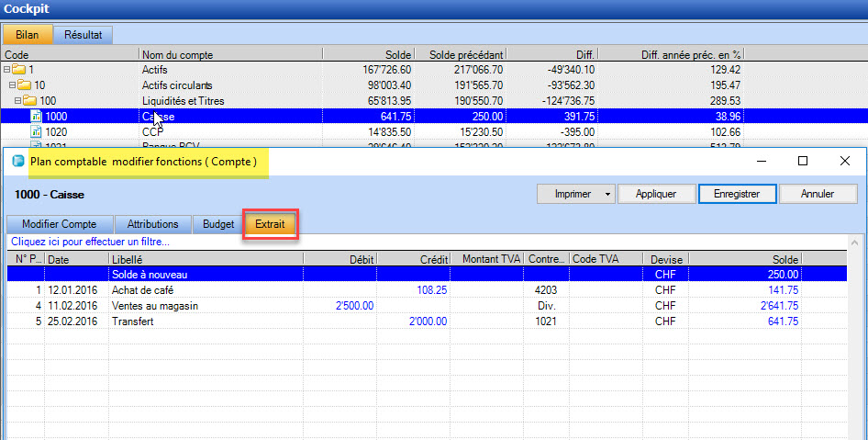Click the folder icon for account group 1
868x440 pixels.
18,70
